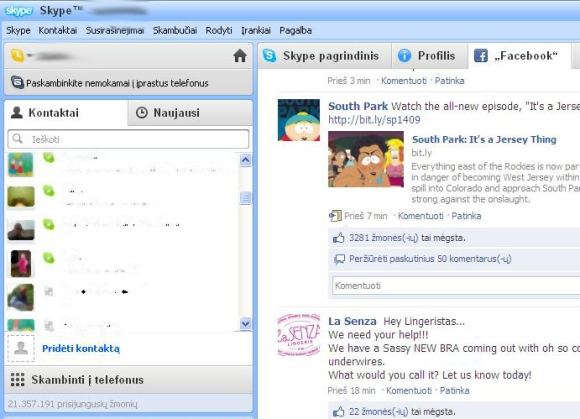The image size is (580, 419).
Task: Click the bit.ly source text
Action: tap(421, 153)
